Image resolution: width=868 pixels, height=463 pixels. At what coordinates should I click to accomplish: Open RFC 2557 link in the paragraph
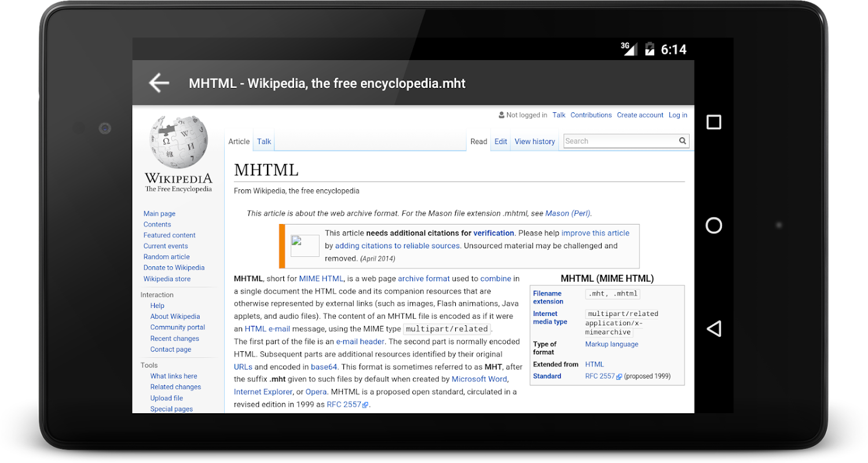point(347,405)
